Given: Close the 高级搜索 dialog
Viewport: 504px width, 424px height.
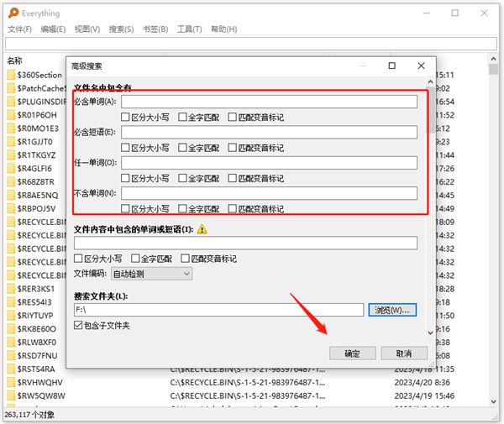Looking at the screenshot, I should pyautogui.click(x=421, y=65).
